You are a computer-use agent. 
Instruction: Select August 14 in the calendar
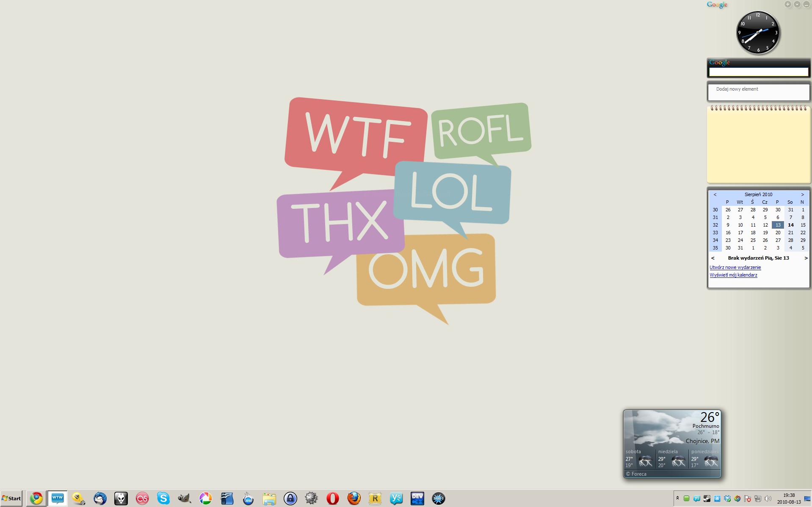790,225
